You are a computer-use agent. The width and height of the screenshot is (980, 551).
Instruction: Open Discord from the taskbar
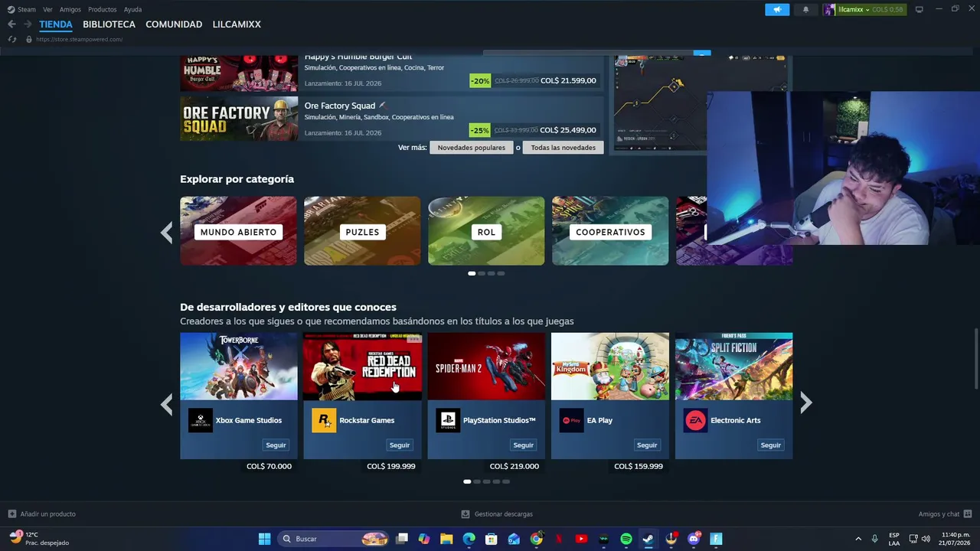(x=694, y=539)
